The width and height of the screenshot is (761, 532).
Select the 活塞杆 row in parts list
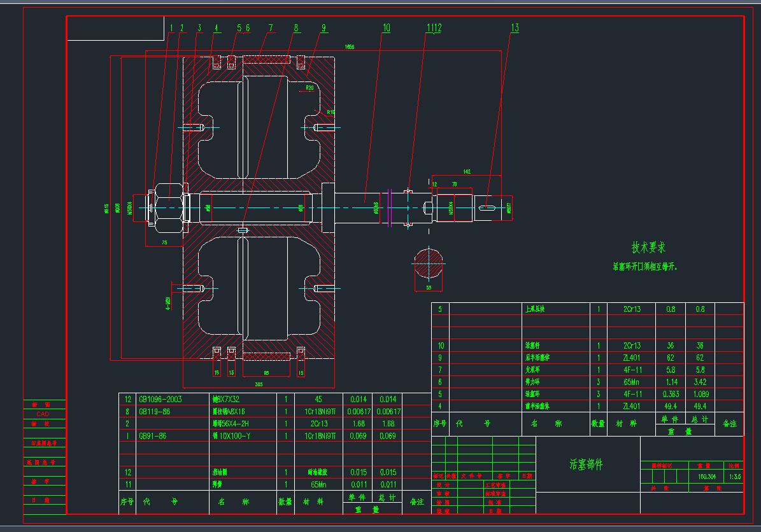[530, 346]
